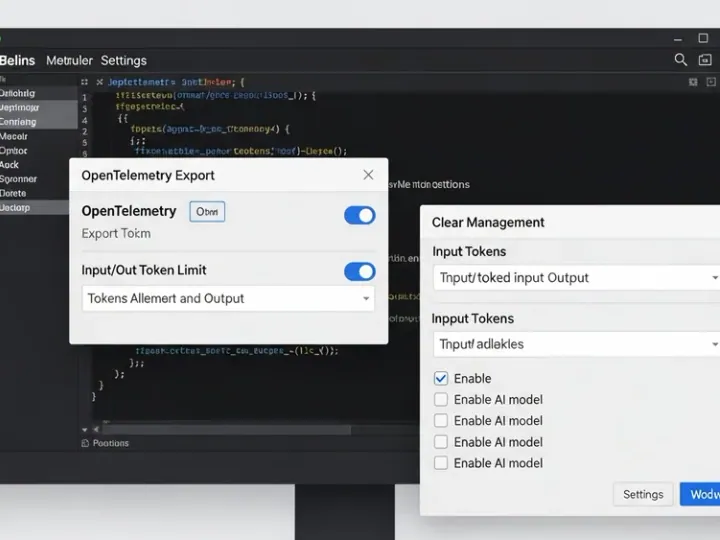The width and height of the screenshot is (720, 540).
Task: Click the Export Tokm text
Action: click(116, 234)
